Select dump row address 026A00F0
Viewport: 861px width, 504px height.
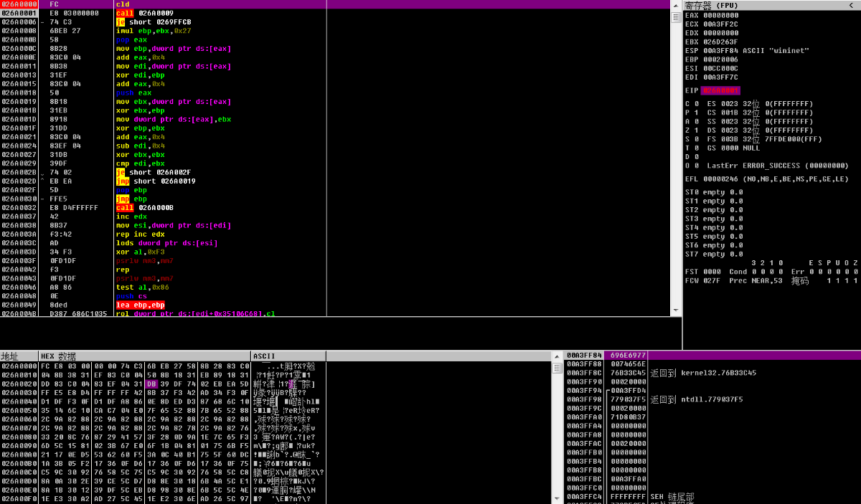[19, 499]
